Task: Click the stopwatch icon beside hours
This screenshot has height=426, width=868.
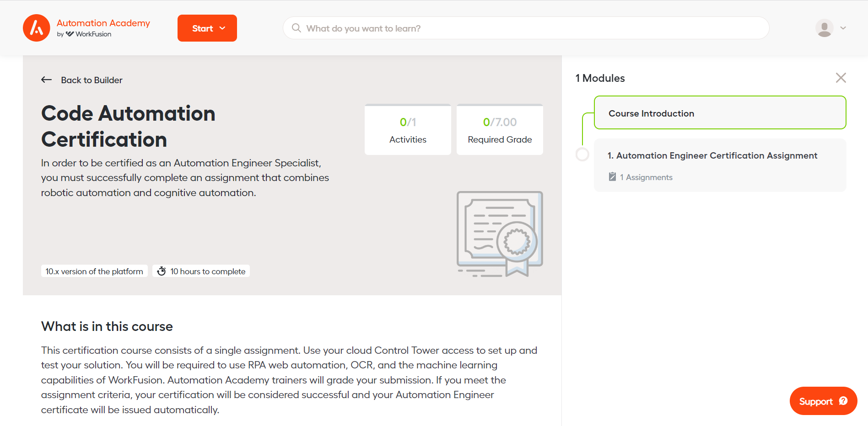Action: pos(162,272)
